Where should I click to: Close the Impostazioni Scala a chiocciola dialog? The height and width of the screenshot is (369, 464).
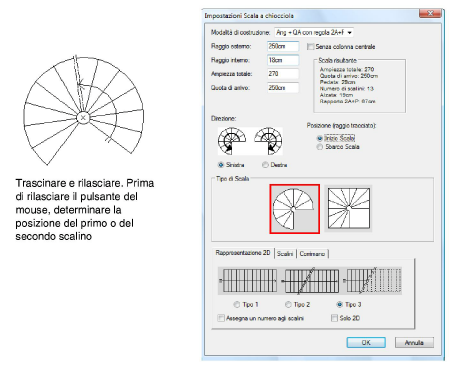click(430, 13)
